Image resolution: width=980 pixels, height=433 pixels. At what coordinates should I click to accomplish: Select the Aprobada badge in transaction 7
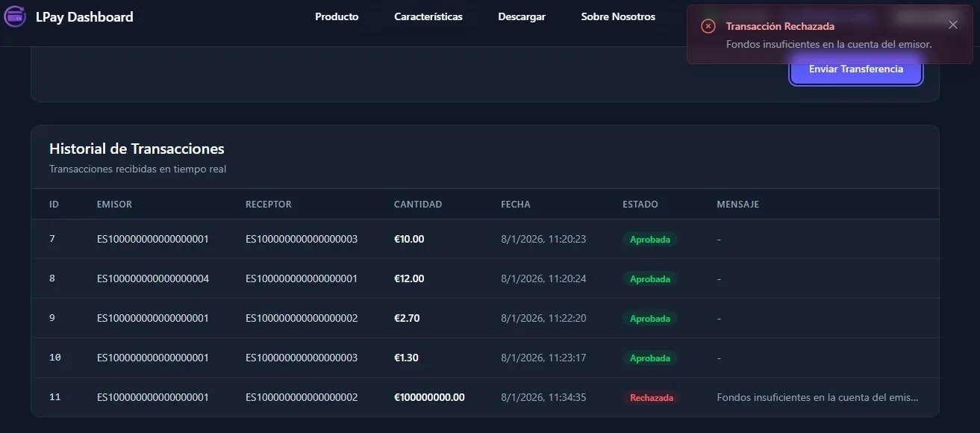(650, 240)
